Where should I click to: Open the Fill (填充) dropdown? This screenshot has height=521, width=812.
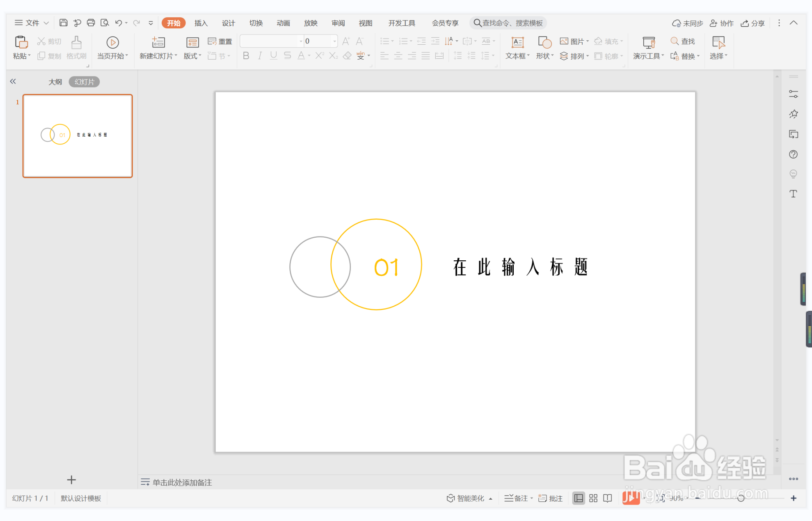click(x=608, y=41)
